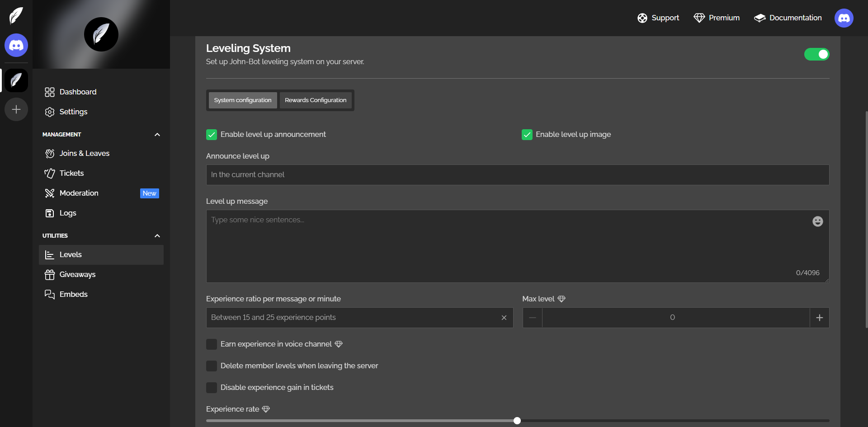Screen dimensions: 868x427
Task: Open the Announce level up dropdown
Action: [517, 175]
